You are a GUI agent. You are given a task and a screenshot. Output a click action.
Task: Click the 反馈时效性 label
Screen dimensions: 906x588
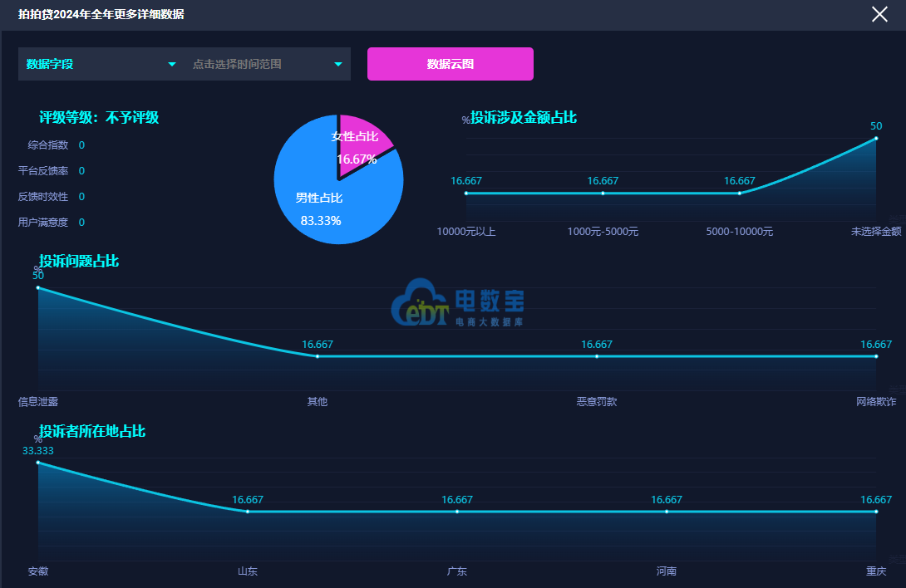(x=43, y=197)
